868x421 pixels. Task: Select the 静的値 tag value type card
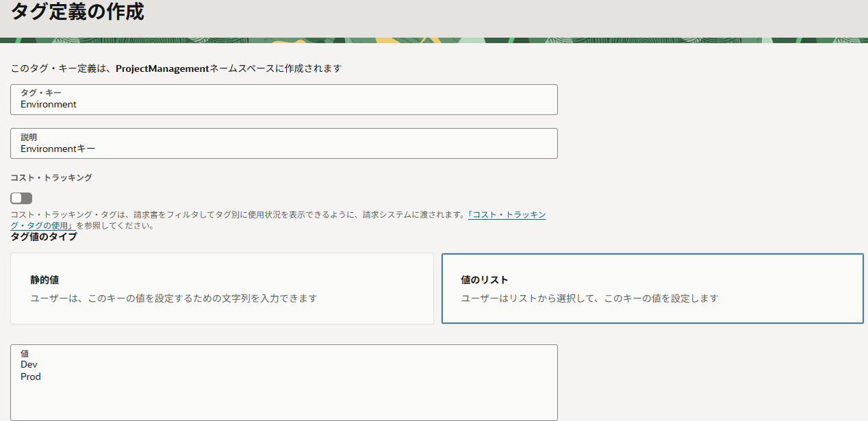coord(222,288)
